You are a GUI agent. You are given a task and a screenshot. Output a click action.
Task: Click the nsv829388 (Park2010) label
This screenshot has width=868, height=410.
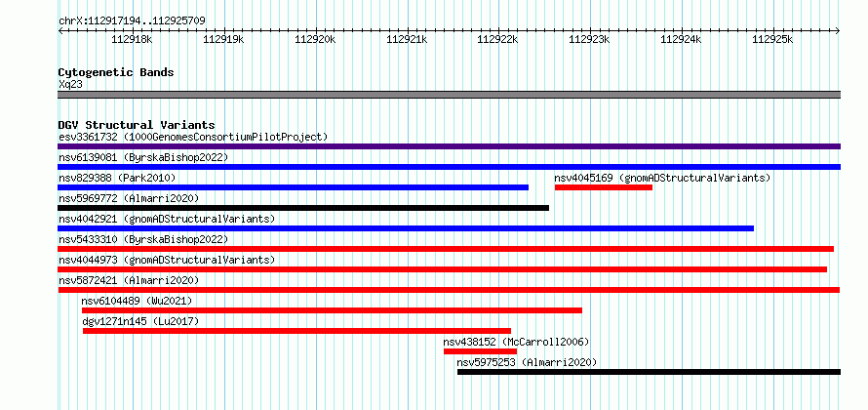pos(117,178)
